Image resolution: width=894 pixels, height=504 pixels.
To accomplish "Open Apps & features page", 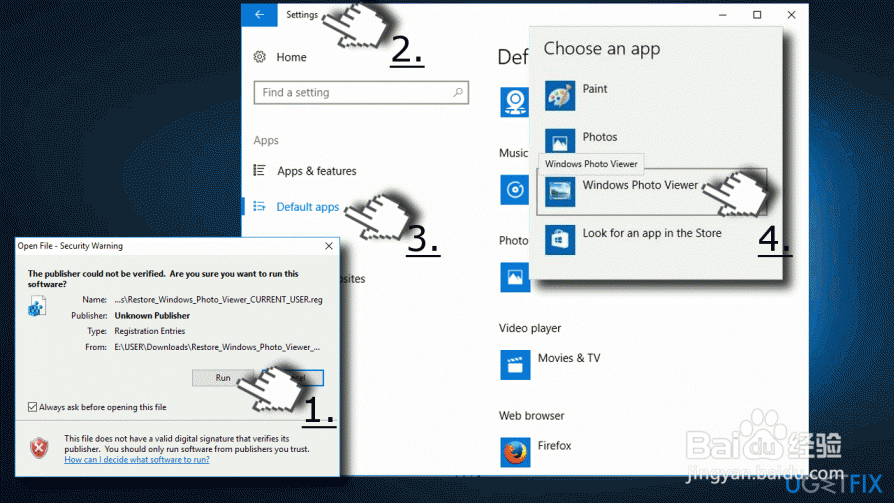I will pyautogui.click(x=316, y=170).
